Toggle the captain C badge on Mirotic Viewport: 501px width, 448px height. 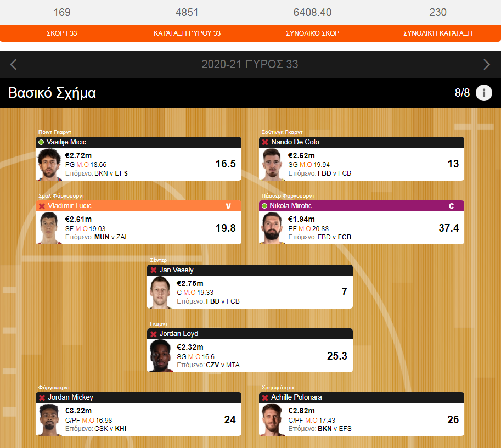[x=451, y=206]
